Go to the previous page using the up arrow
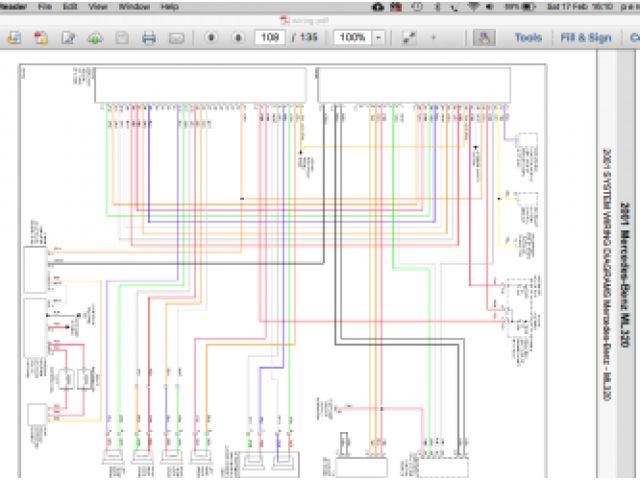The image size is (640, 480). coord(212,38)
